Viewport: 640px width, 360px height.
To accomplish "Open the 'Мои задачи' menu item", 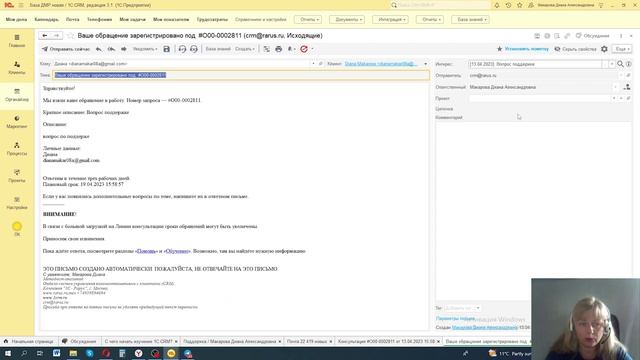I will point(132,20).
